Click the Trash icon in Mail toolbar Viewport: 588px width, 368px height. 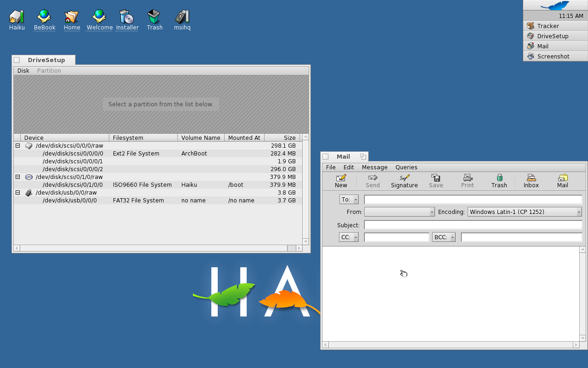pos(499,181)
